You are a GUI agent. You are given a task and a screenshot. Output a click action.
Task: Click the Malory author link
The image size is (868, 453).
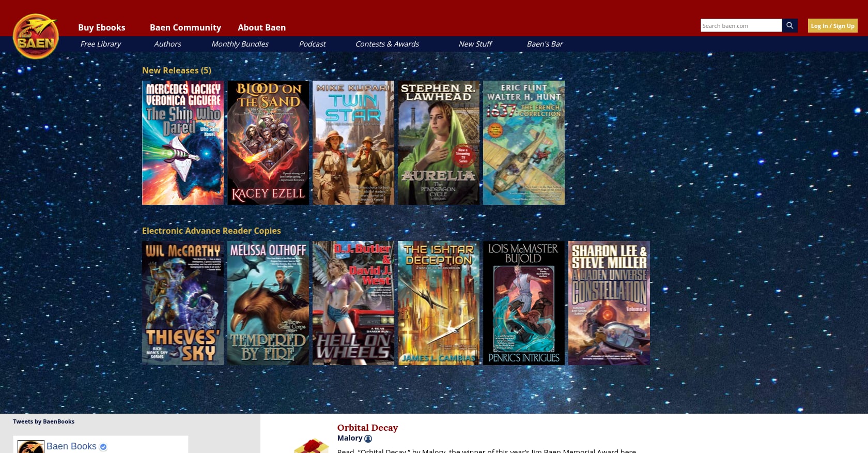(x=350, y=438)
